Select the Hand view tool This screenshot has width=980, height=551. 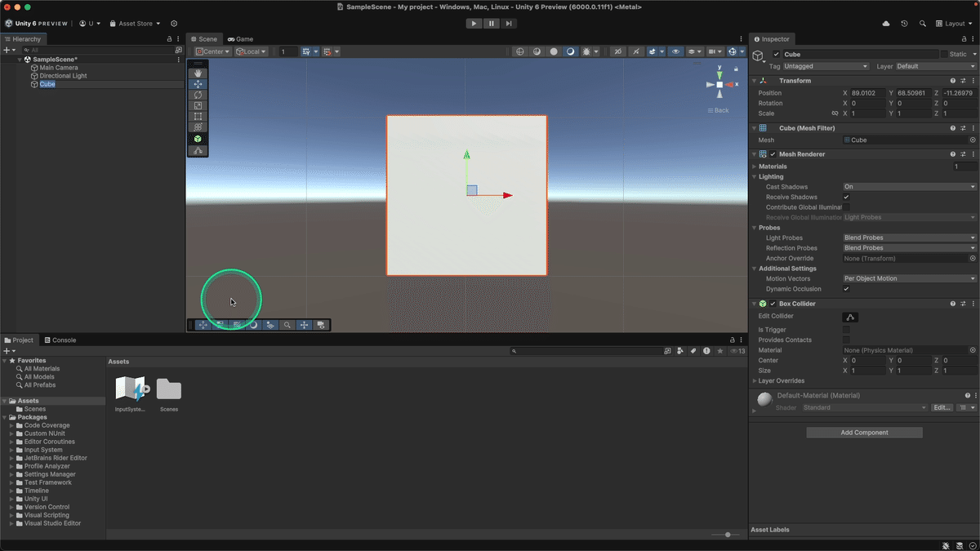point(198,73)
